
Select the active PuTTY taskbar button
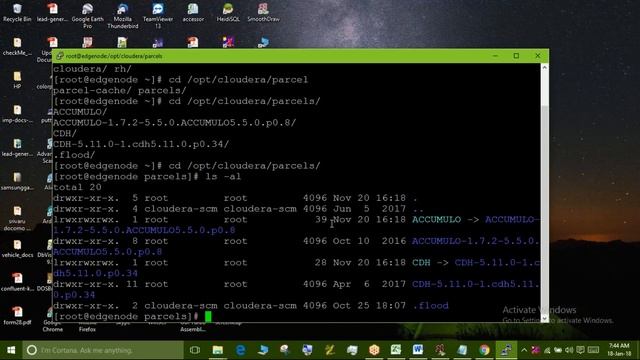506,350
